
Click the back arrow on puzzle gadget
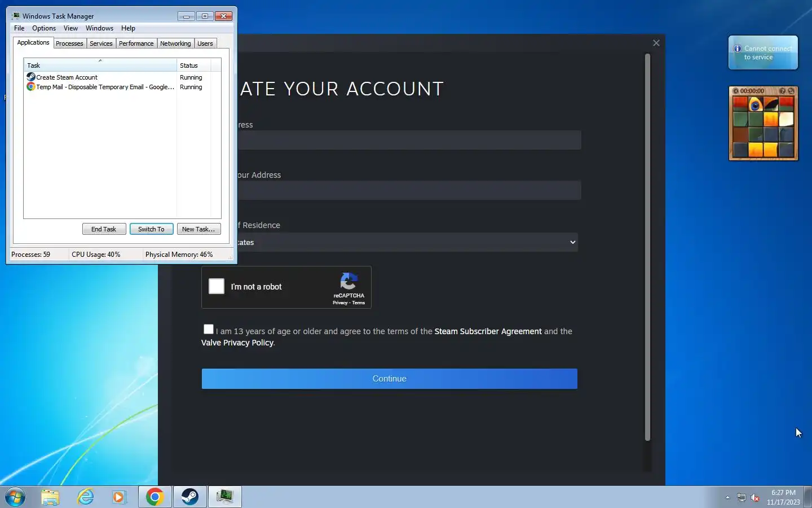coord(735,91)
